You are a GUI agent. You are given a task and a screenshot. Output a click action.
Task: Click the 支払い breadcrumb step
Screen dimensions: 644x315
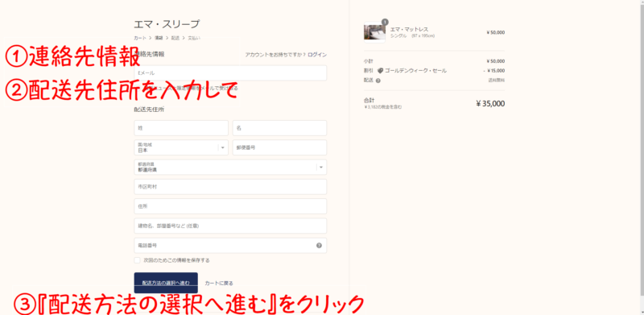click(x=194, y=38)
